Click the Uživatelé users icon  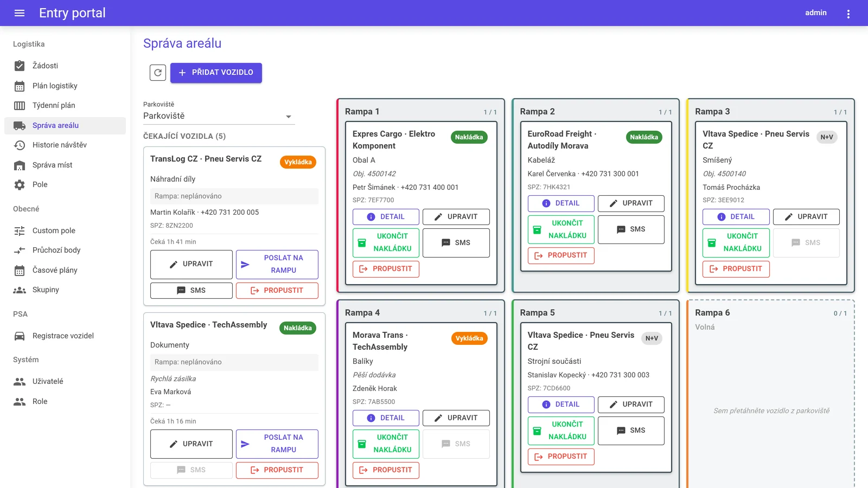(x=20, y=381)
